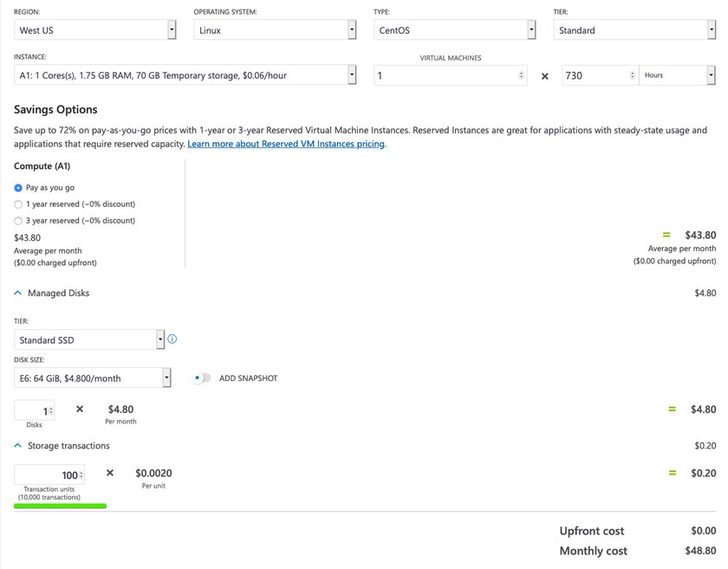
Task: Open the Hours unit dropdown
Action: pos(677,75)
